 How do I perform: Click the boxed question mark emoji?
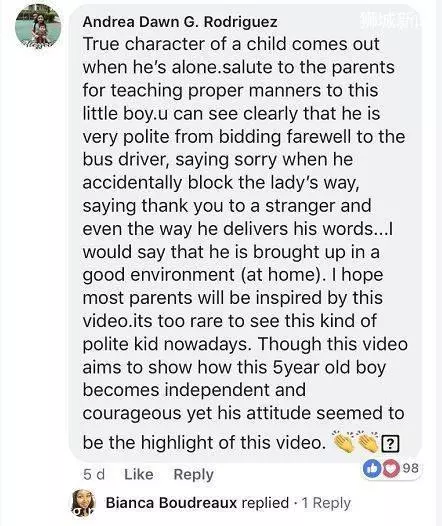tap(390, 444)
